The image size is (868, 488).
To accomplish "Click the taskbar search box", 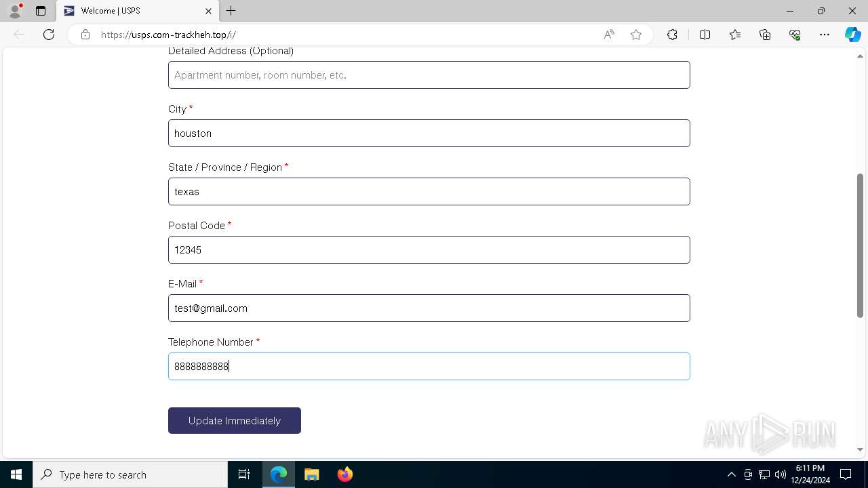I will coord(130,474).
